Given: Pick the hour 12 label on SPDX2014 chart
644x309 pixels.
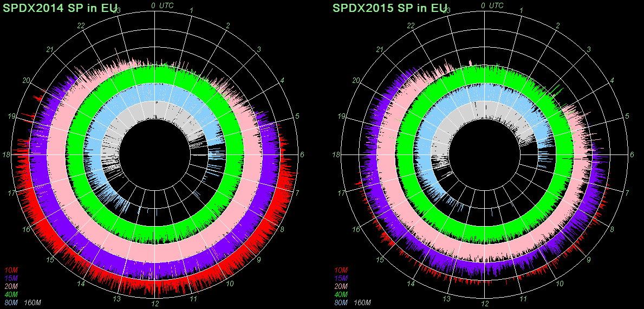Looking at the screenshot, I should [x=155, y=304].
